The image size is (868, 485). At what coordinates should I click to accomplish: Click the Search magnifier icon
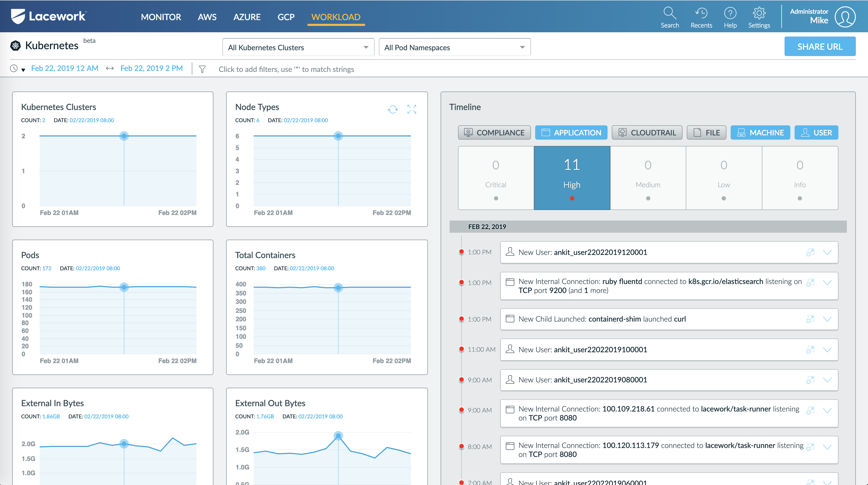coord(670,13)
